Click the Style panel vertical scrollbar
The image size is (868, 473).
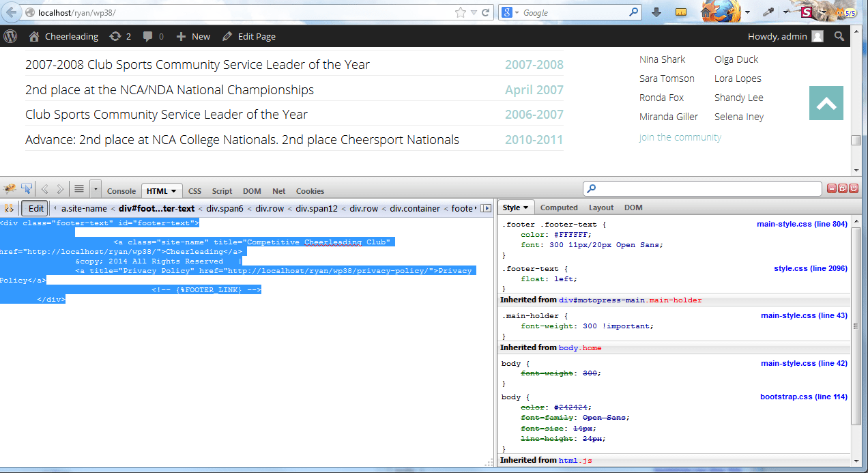pos(856,327)
